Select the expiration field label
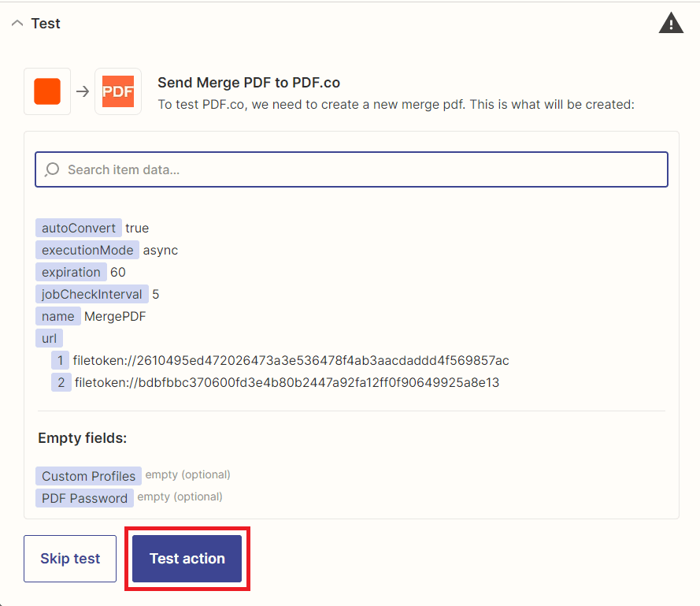 pos(71,272)
